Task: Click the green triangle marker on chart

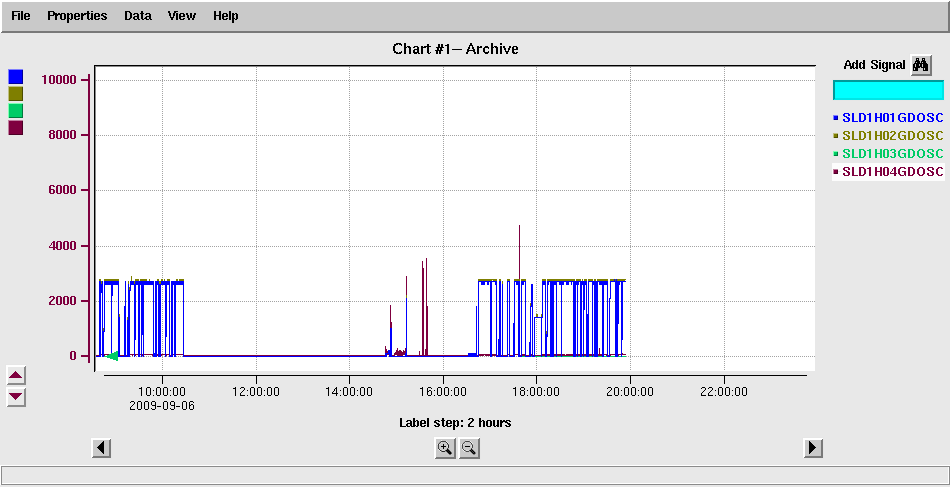Action: click(112, 356)
